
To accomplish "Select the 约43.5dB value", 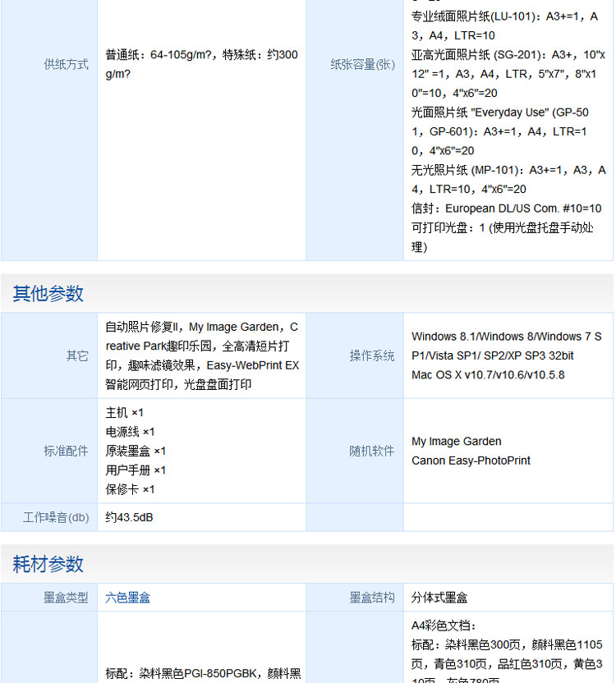I will coord(129,517).
